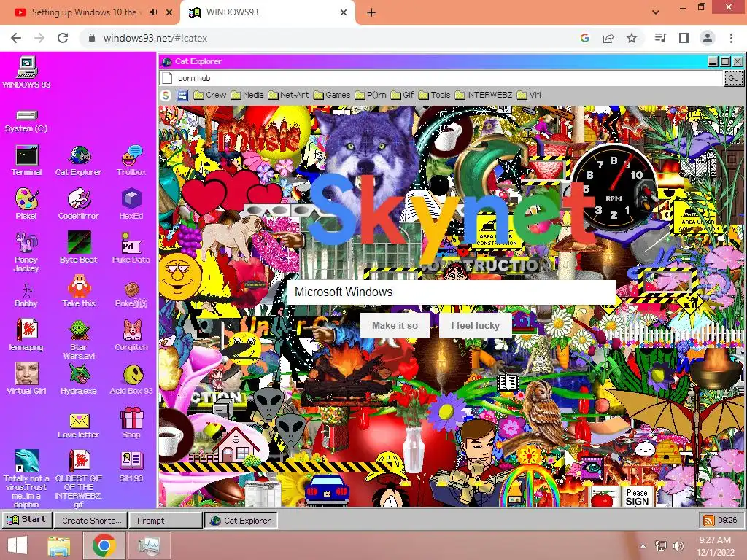Click the Skynet search field

(x=451, y=292)
